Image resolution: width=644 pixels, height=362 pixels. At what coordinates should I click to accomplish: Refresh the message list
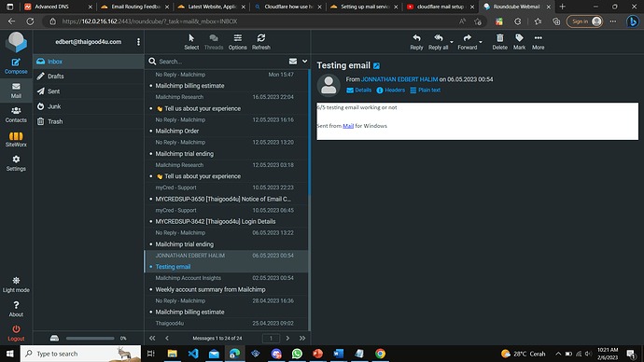pyautogui.click(x=260, y=42)
